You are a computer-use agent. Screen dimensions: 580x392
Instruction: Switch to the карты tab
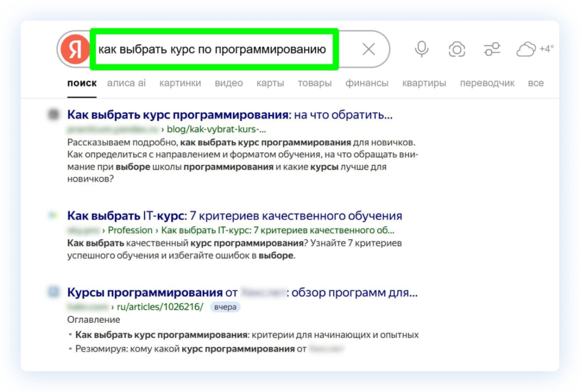(270, 83)
